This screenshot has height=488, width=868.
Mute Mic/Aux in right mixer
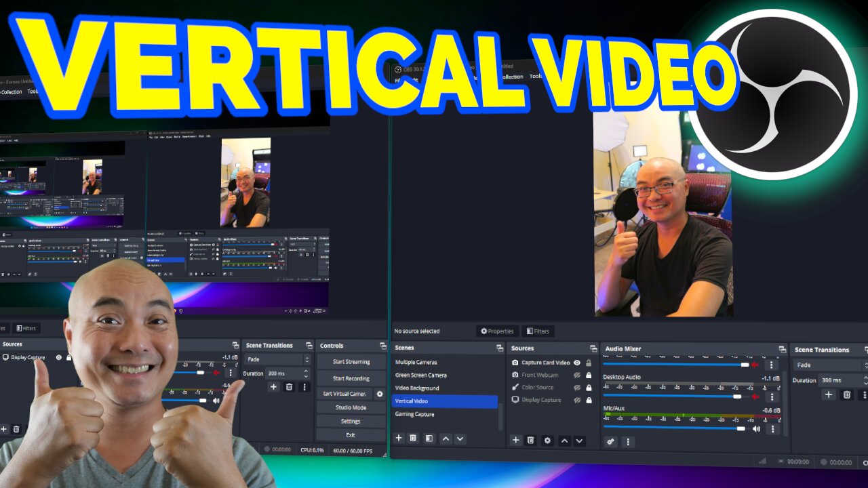[756, 428]
